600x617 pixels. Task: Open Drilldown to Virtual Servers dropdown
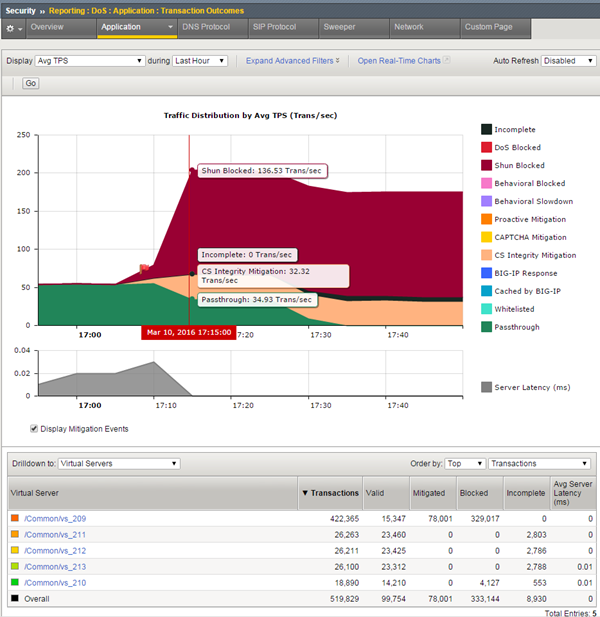coord(119,464)
